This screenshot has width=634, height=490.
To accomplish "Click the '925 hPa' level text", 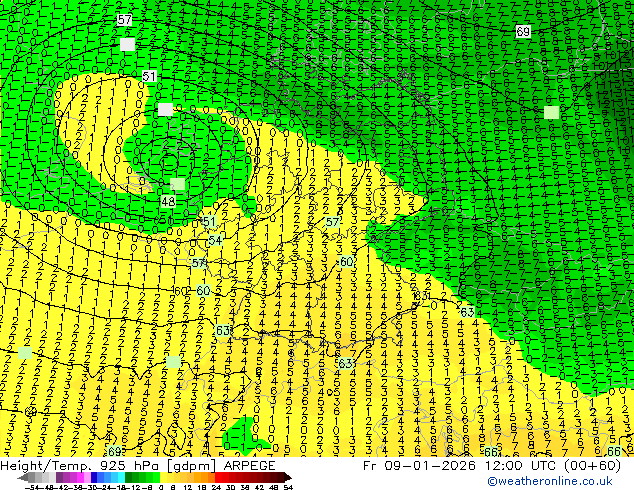I will click(131, 466).
